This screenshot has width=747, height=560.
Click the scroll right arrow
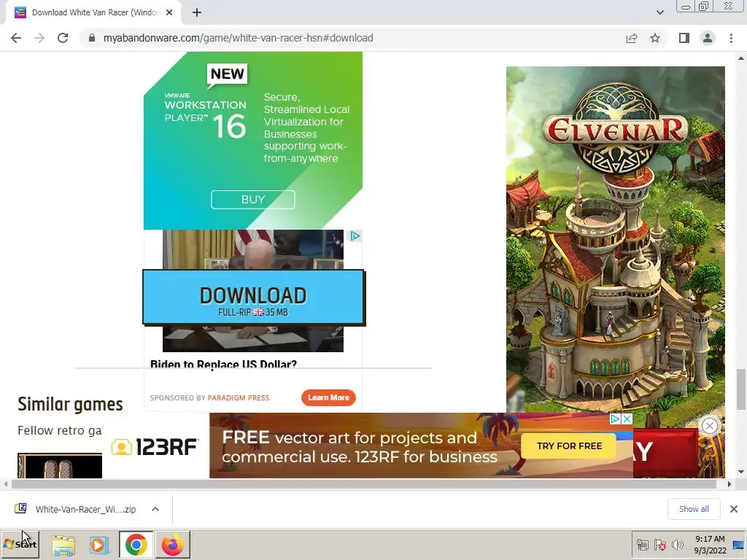pyautogui.click(x=729, y=484)
